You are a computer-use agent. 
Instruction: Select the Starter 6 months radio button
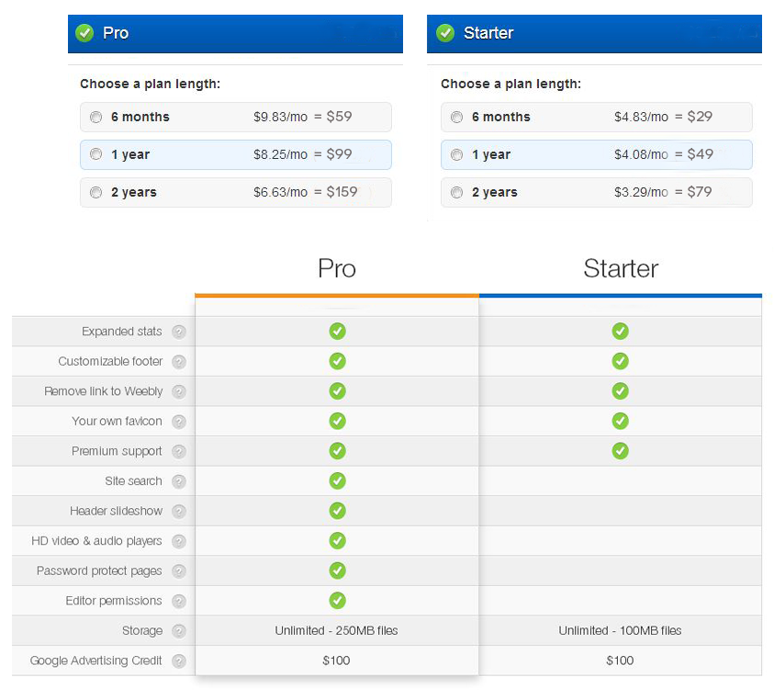coord(456,117)
